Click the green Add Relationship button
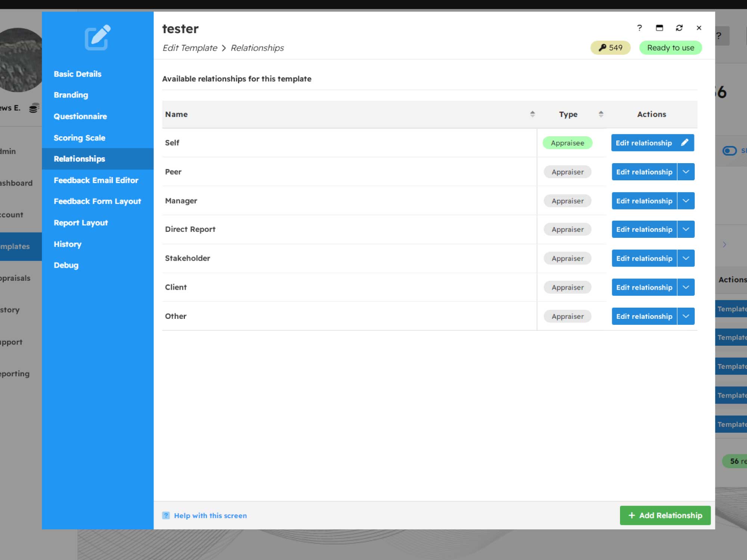This screenshot has width=747, height=560. pos(665,516)
